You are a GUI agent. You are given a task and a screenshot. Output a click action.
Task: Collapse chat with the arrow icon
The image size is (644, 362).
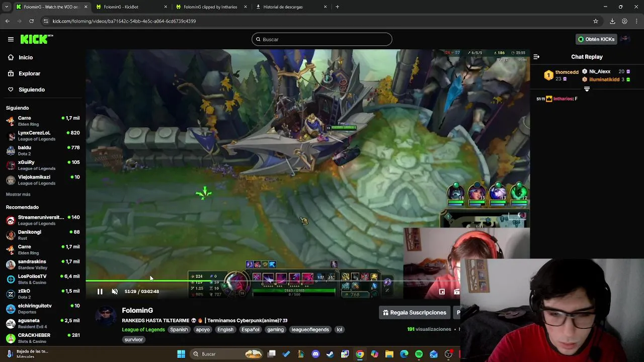pos(536,57)
